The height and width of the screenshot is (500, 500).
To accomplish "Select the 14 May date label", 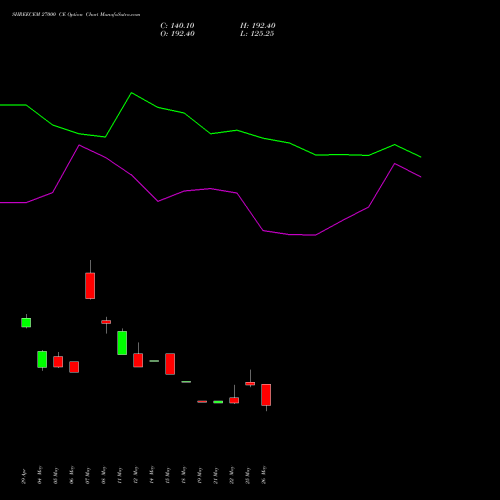I will [152, 475].
